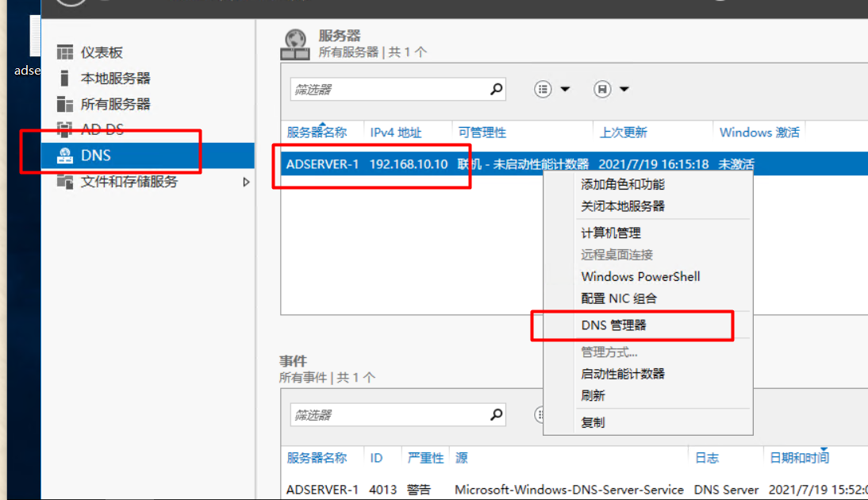Expand dropdown arrow next to save query icon
The height and width of the screenshot is (500, 868).
tap(624, 89)
